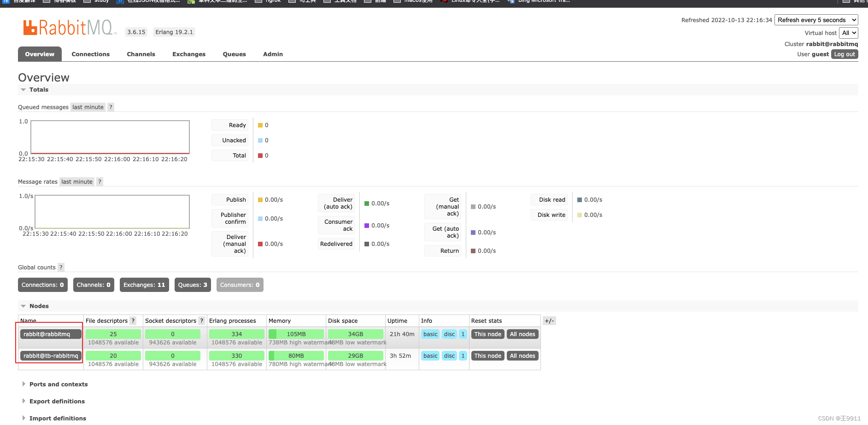Click the Queued messages chart
The height and width of the screenshot is (425, 868).
coord(110,137)
